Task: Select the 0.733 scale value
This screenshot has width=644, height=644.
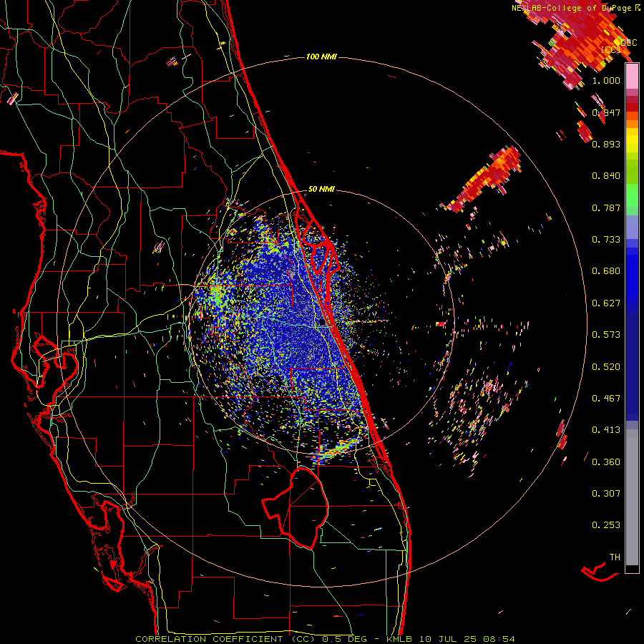Action: coord(606,240)
